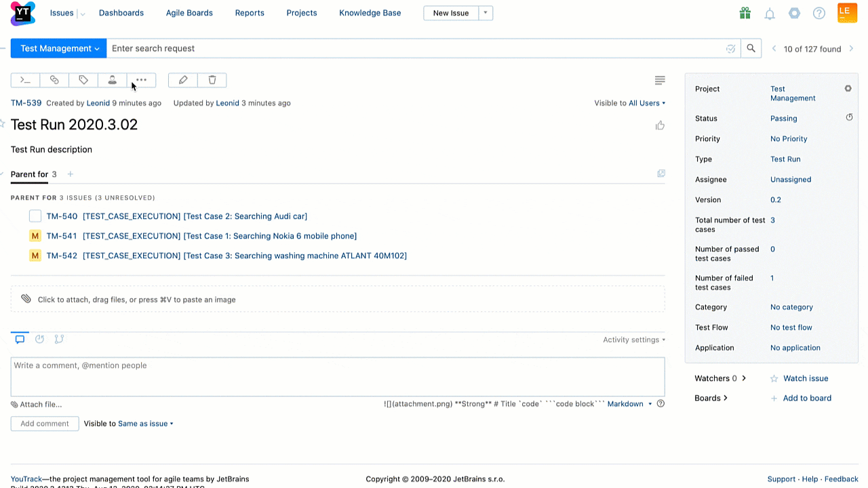Screen dimensions: 868x488
Task: Star the Test Run 2020.3.02 issue
Action: pos(2,123)
